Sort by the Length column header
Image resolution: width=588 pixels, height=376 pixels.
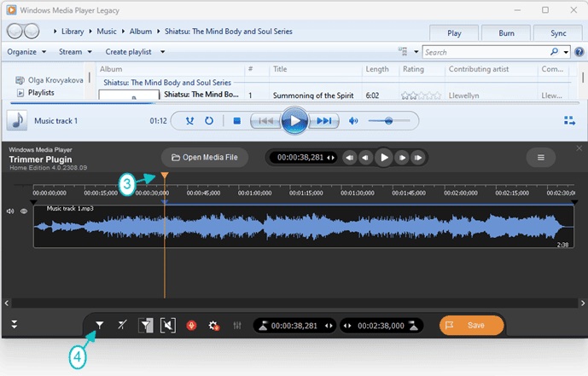[x=377, y=69]
